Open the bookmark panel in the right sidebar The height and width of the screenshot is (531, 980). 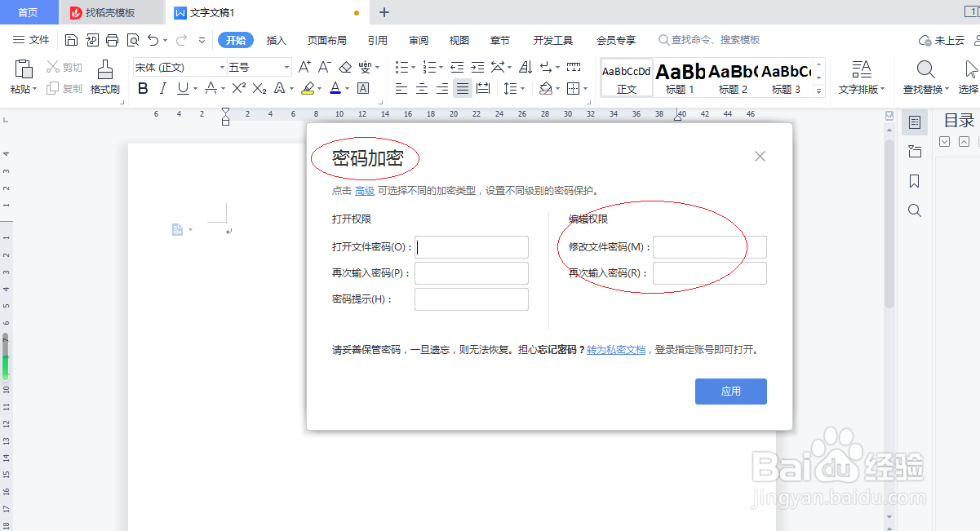click(914, 181)
